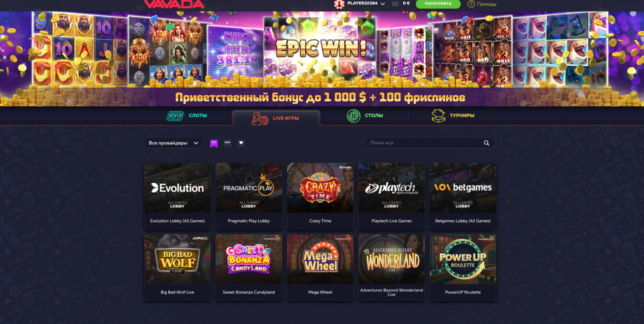
Task: Click the green Пополнить button
Action: (438, 4)
